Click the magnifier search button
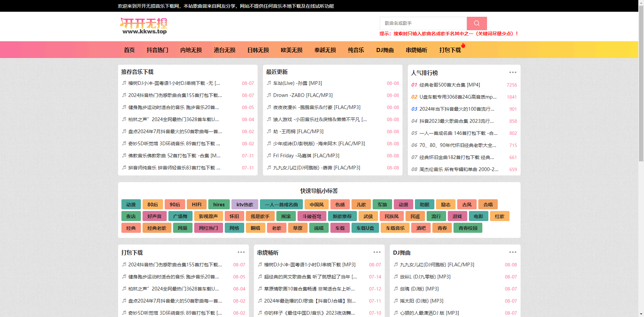The image size is (644, 317). pos(477,23)
